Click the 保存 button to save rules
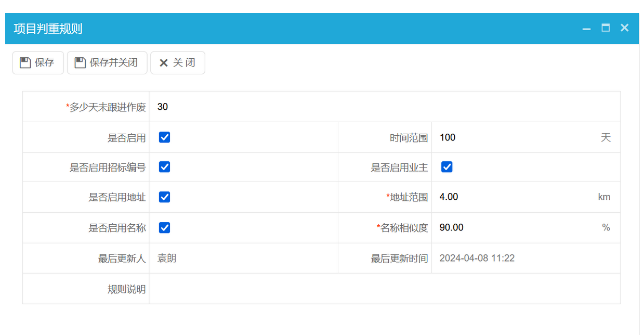This screenshot has height=335, width=644. (x=37, y=62)
